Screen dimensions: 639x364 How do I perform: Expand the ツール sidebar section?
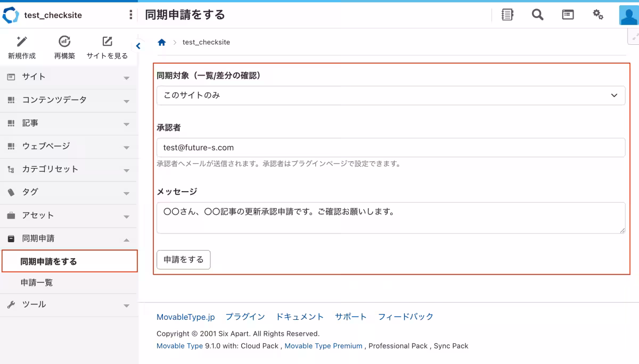[x=69, y=304]
